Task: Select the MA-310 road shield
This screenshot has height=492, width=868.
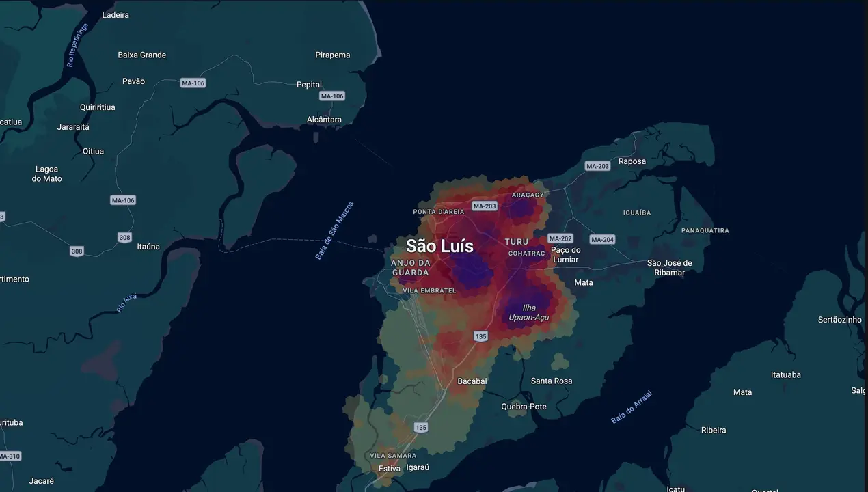Action: 10,456
